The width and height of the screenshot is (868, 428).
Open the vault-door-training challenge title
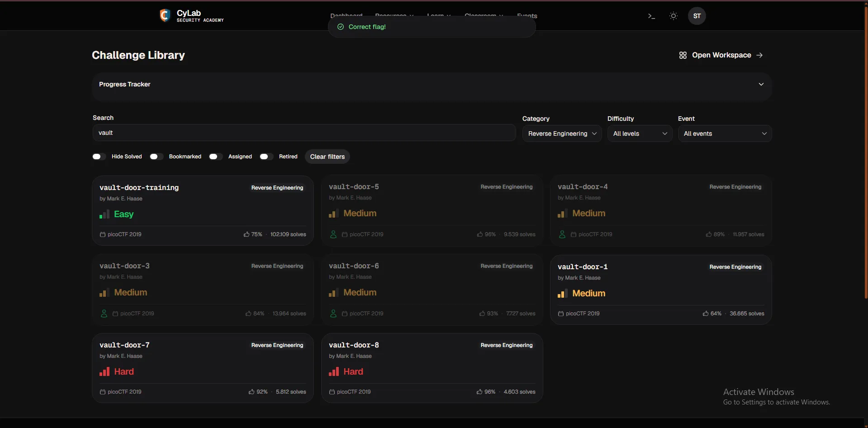click(139, 187)
